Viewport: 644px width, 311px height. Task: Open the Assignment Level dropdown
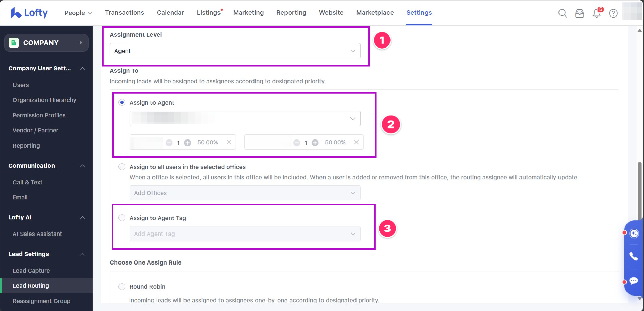(235, 51)
